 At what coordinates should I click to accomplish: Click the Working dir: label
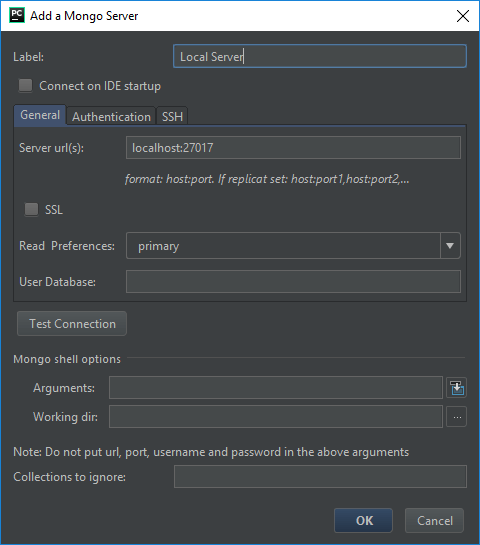point(65,417)
